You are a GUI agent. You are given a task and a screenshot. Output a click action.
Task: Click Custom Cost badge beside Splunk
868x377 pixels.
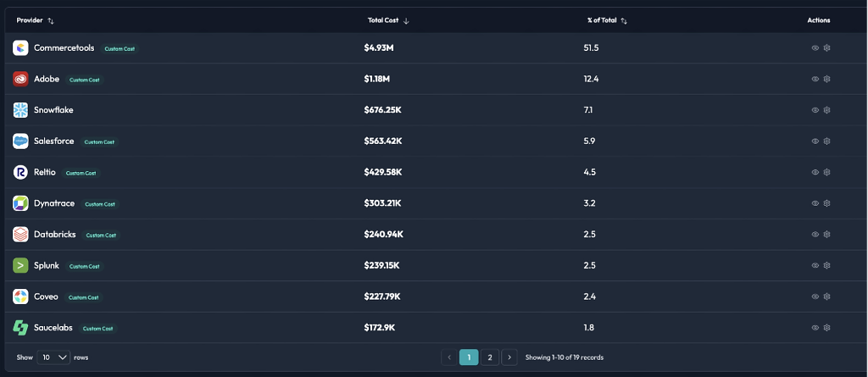(85, 266)
